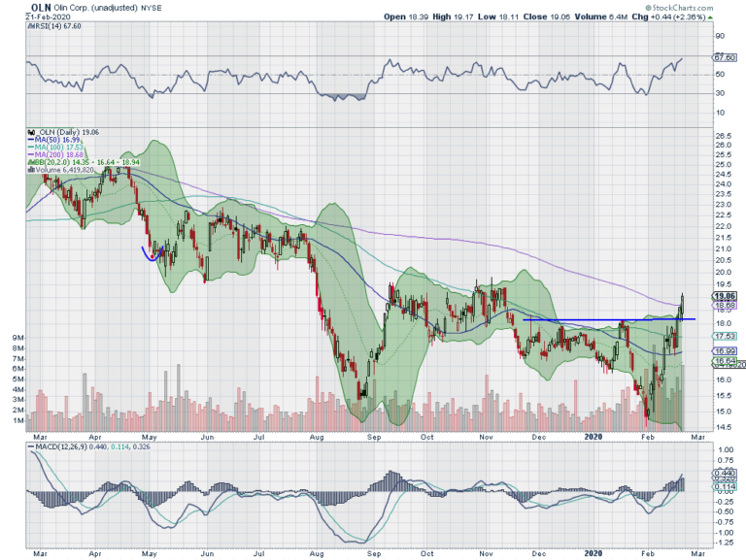The image size is (746, 560).
Task: Click the 2020 label below the MACD panel
Action: [x=593, y=553]
